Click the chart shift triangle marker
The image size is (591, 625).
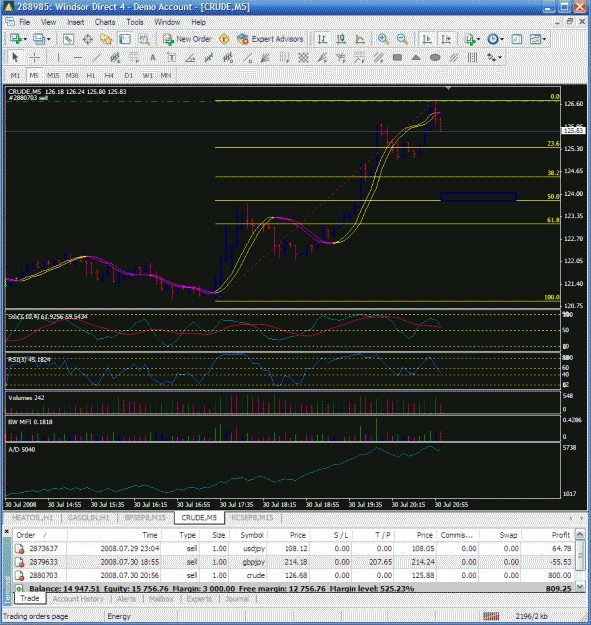pos(448,88)
